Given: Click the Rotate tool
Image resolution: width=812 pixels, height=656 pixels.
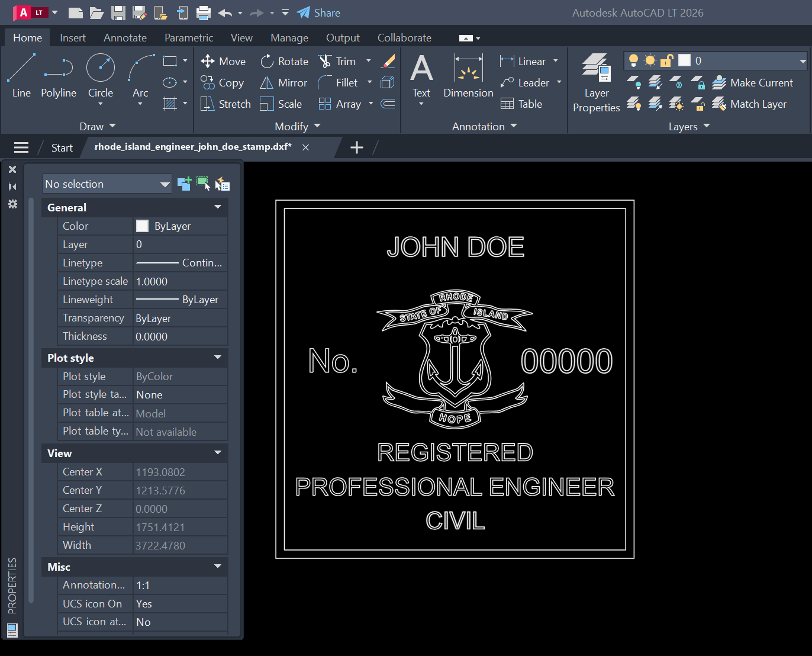Looking at the screenshot, I should [284, 61].
